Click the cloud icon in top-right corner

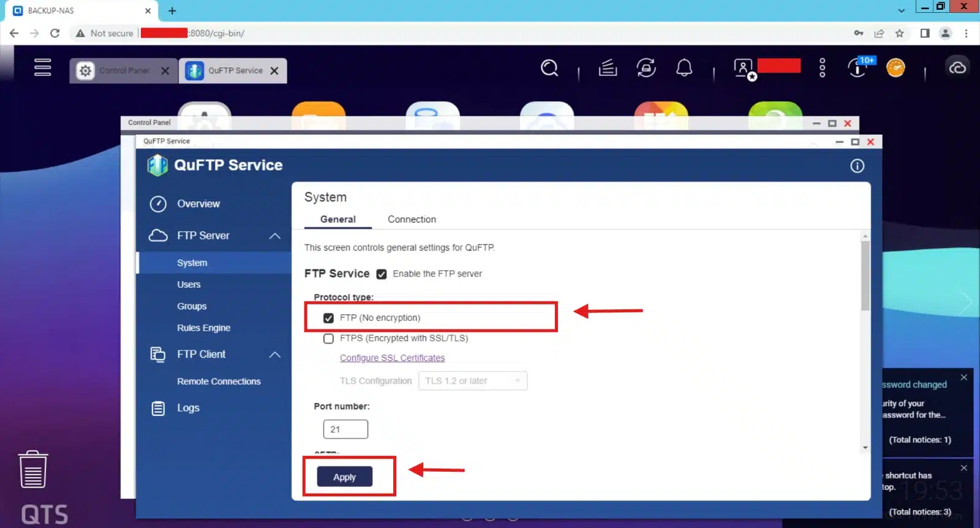[x=957, y=67]
